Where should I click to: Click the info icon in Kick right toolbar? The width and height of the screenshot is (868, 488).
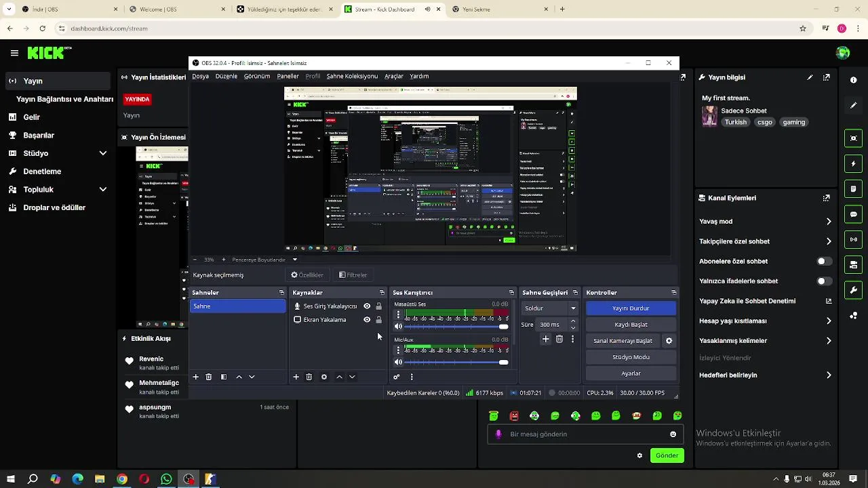click(x=853, y=80)
